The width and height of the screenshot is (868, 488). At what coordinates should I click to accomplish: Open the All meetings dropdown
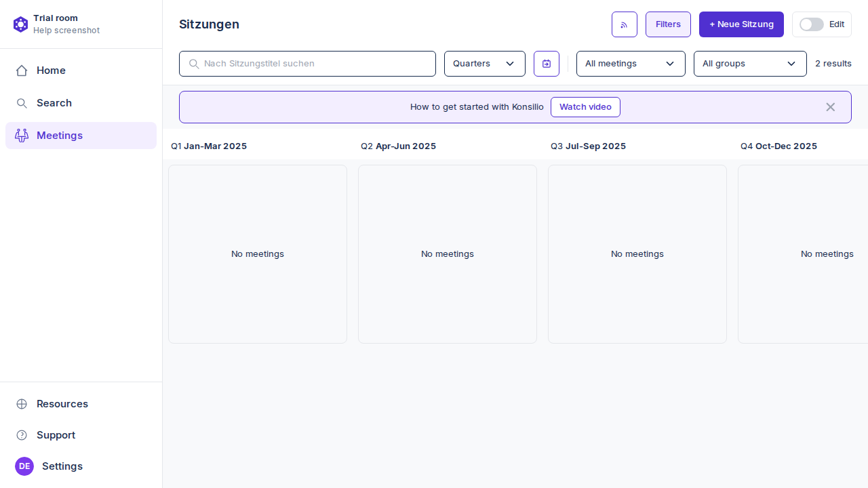(x=631, y=64)
